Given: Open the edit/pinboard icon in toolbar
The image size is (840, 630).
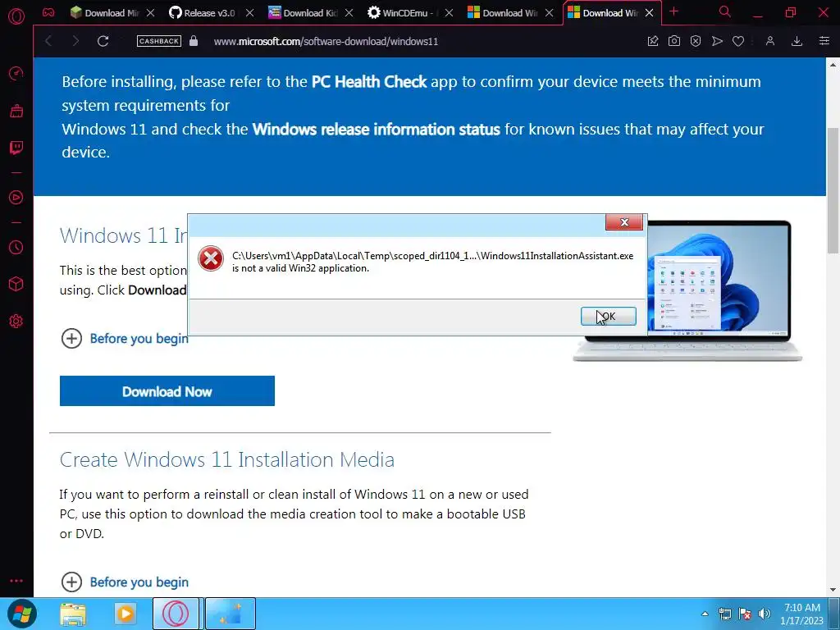Looking at the screenshot, I should click(652, 41).
